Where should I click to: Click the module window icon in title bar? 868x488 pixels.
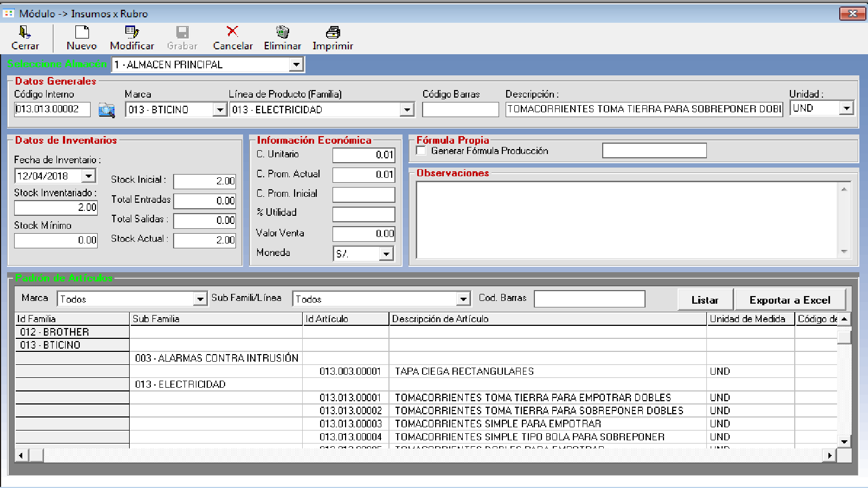(x=9, y=14)
